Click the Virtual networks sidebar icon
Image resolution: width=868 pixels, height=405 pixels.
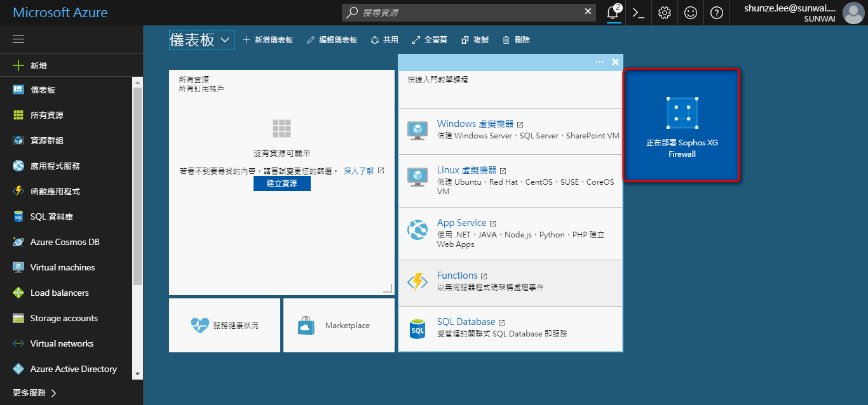(x=18, y=344)
